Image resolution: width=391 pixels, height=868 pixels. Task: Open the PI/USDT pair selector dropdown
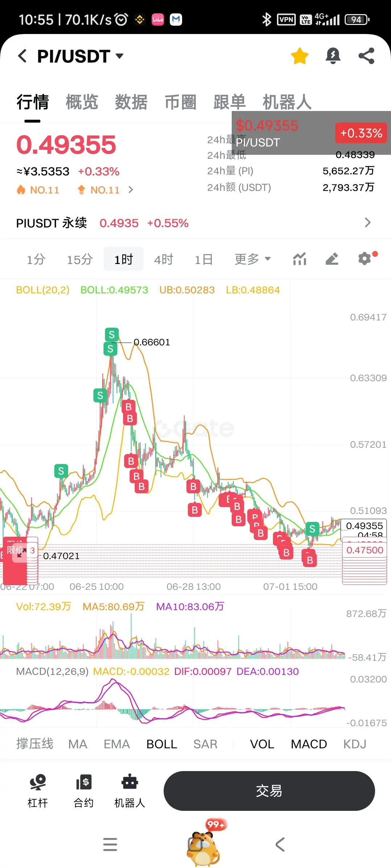coord(80,56)
